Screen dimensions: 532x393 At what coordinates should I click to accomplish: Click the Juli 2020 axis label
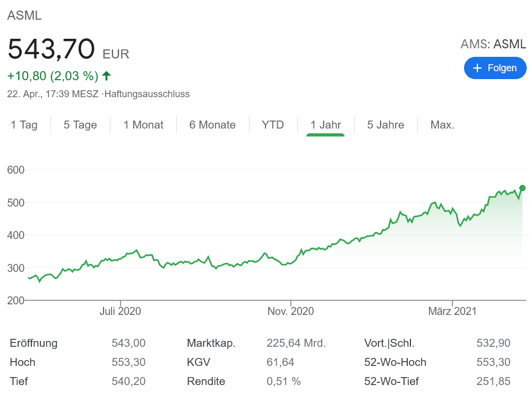(x=121, y=311)
